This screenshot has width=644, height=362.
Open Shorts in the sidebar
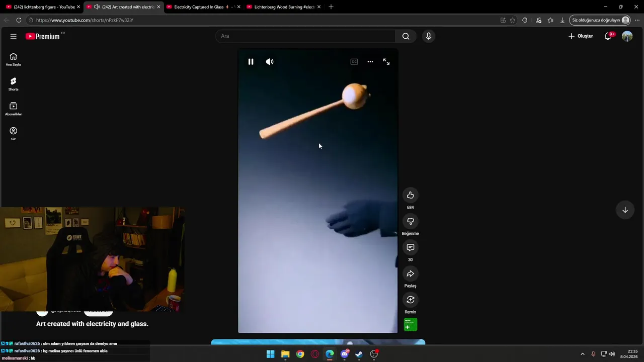point(14,84)
